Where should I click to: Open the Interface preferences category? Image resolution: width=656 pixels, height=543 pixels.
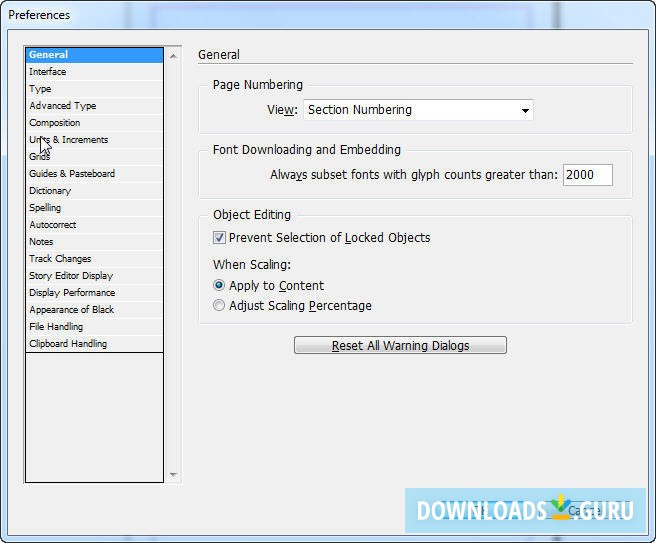pyautogui.click(x=94, y=72)
